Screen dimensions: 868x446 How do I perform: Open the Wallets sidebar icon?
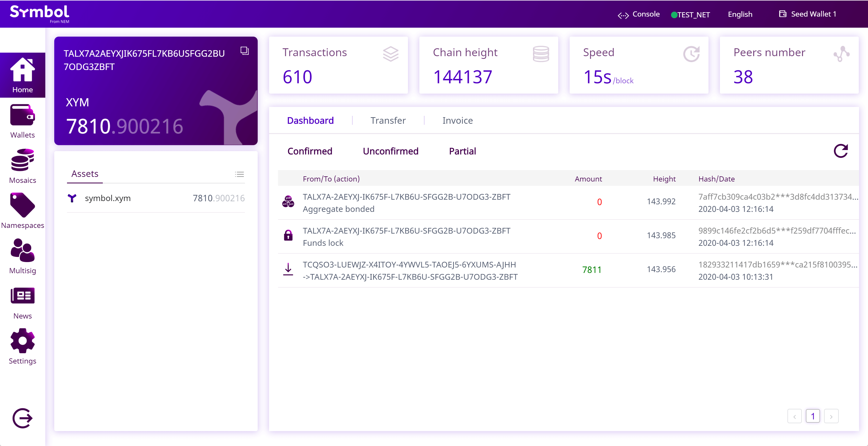pos(23,115)
